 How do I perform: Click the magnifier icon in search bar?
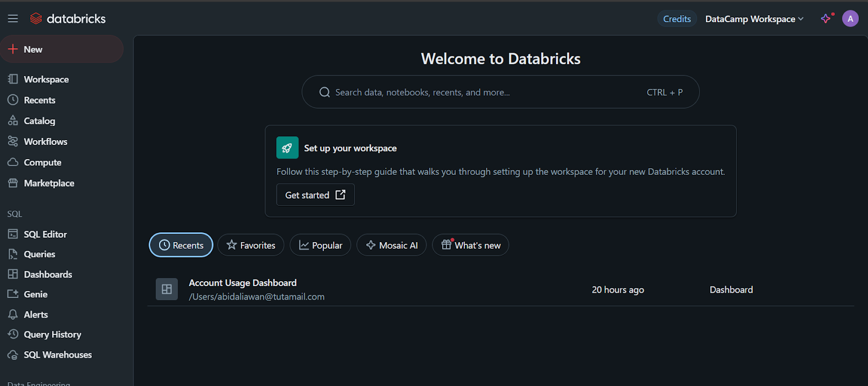coord(324,92)
